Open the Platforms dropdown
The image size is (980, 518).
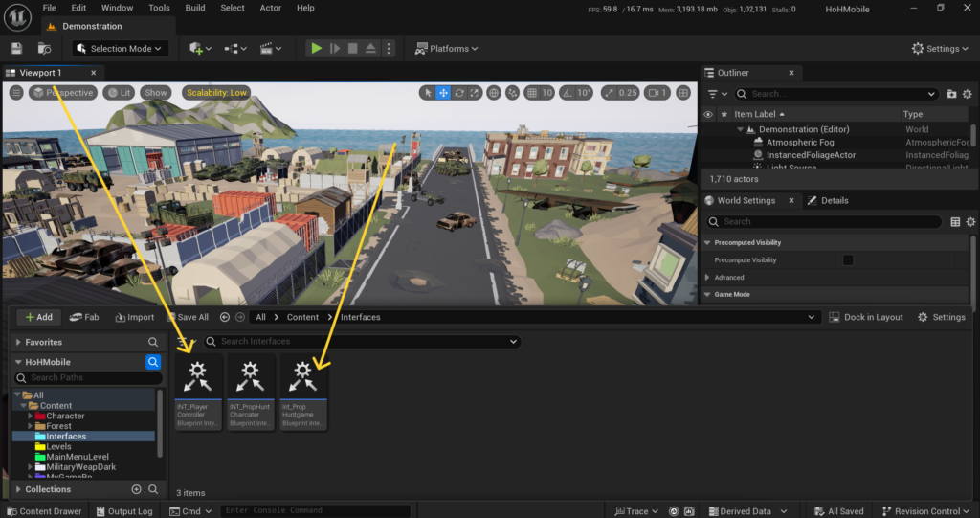(446, 48)
